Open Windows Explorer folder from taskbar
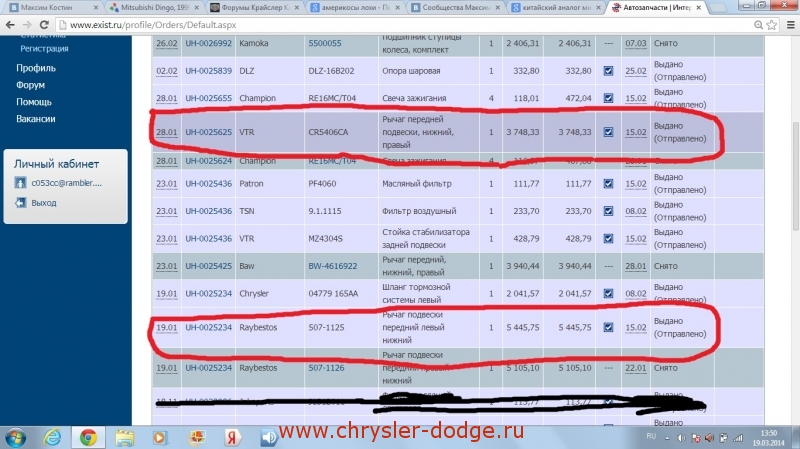The height and width of the screenshot is (449, 800). [x=124, y=438]
